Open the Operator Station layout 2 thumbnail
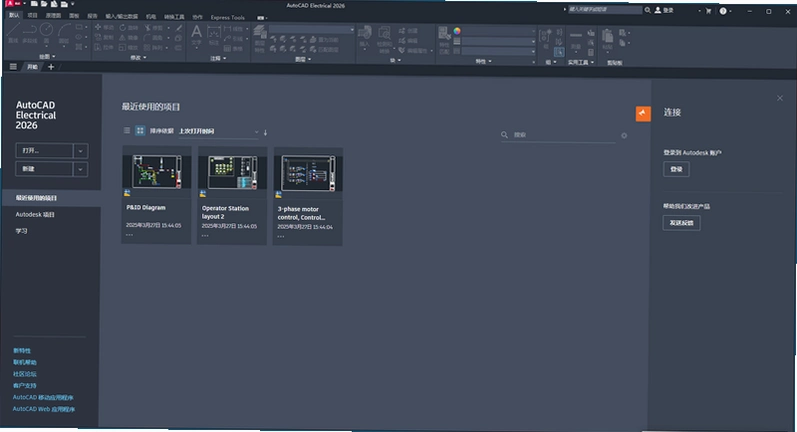The height and width of the screenshot is (432, 797). click(232, 173)
